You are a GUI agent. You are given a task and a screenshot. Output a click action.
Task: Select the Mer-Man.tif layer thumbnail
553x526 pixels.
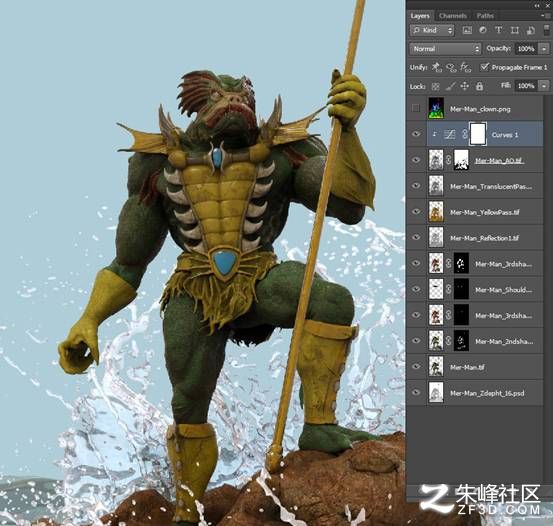coord(436,367)
